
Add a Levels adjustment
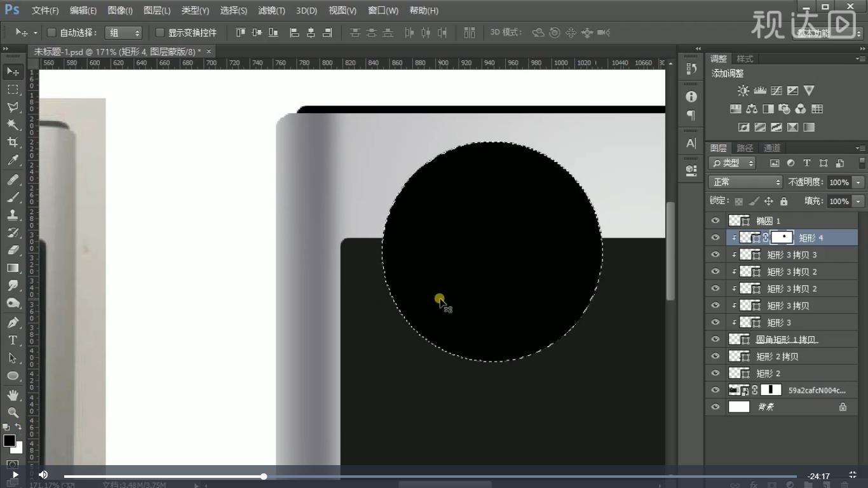pyautogui.click(x=759, y=91)
